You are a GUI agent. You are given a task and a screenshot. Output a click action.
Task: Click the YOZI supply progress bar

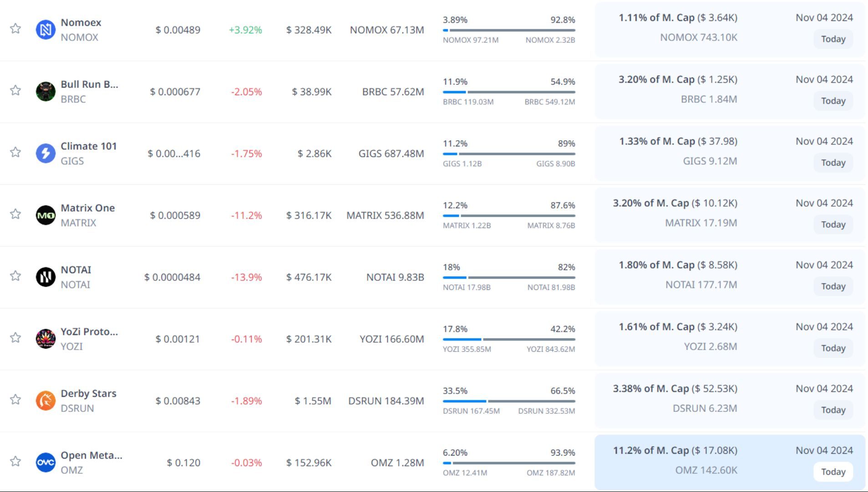tap(509, 340)
